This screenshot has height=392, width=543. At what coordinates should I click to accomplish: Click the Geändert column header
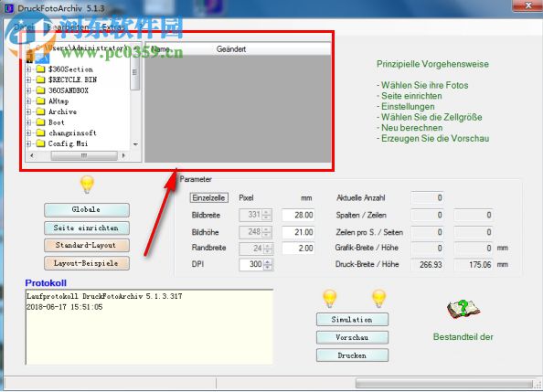tap(231, 49)
